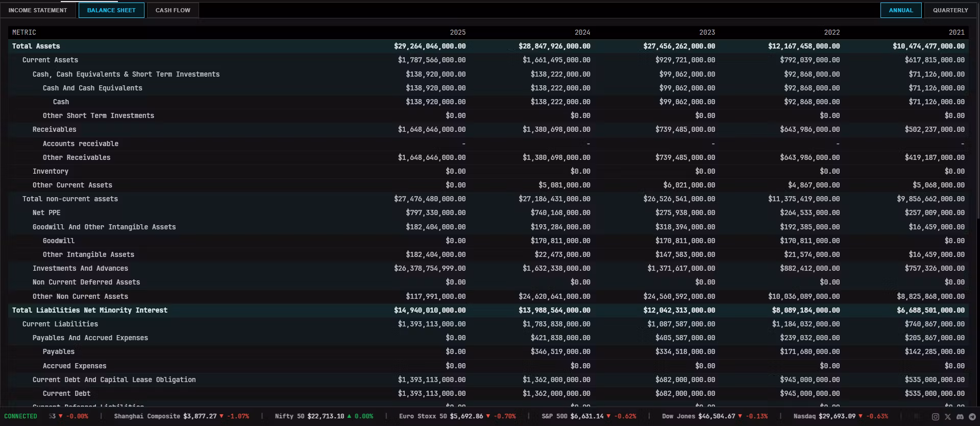Open the Discord icon link
Image resolution: width=980 pixels, height=426 pixels.
point(960,417)
